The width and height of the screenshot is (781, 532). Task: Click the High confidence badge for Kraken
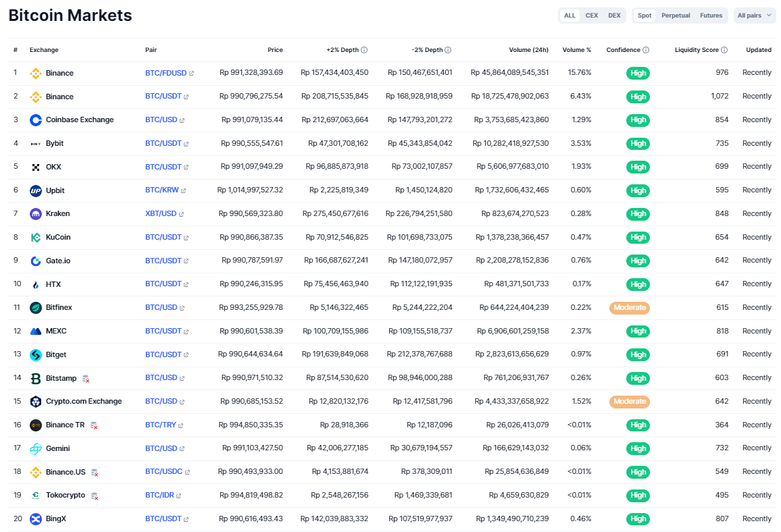[638, 214]
